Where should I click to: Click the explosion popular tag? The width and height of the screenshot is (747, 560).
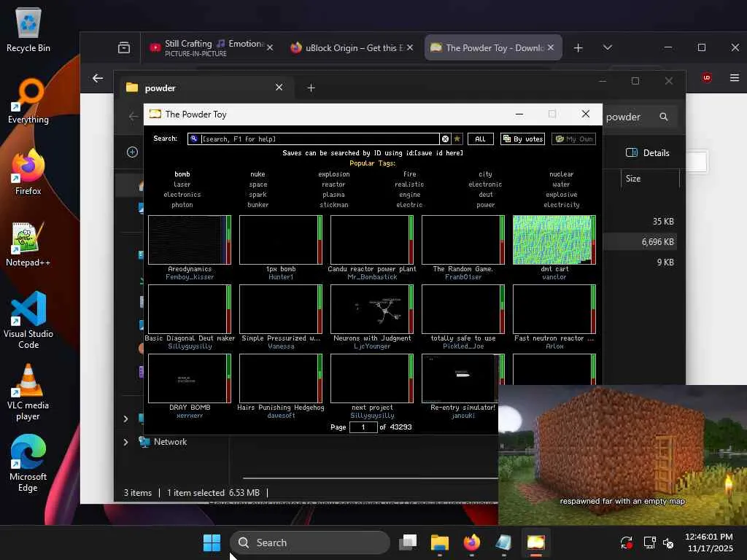point(333,174)
